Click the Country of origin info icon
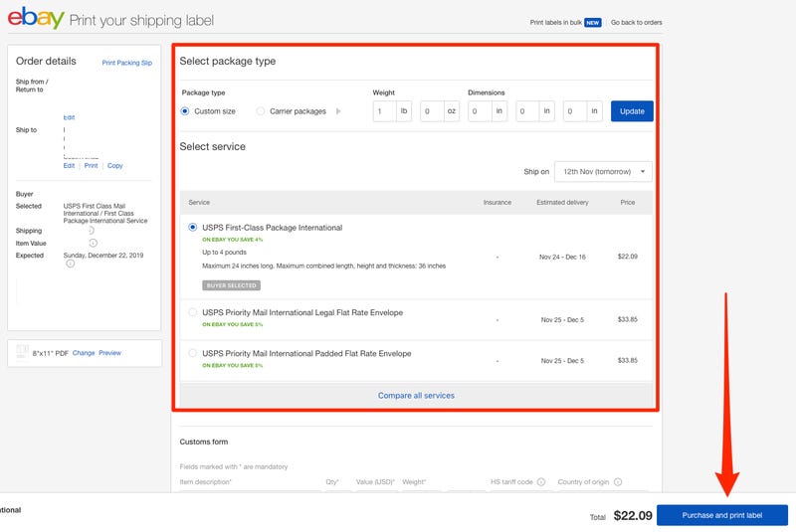 618,482
